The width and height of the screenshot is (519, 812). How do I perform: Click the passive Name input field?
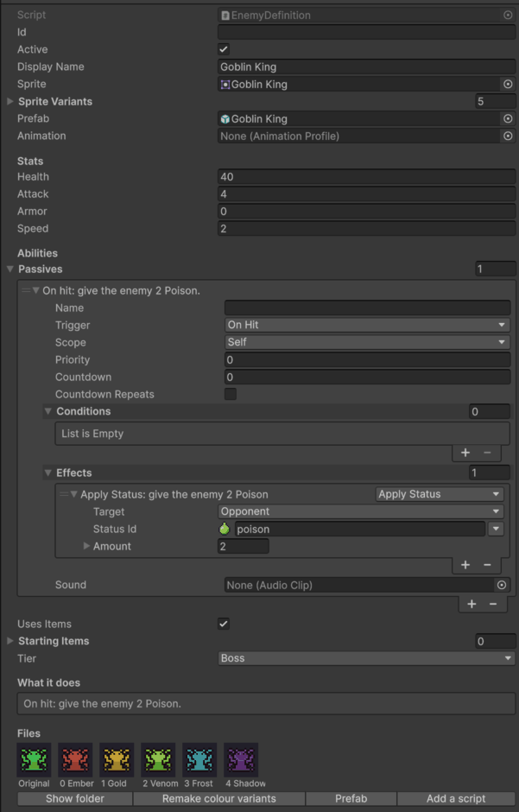pos(367,308)
